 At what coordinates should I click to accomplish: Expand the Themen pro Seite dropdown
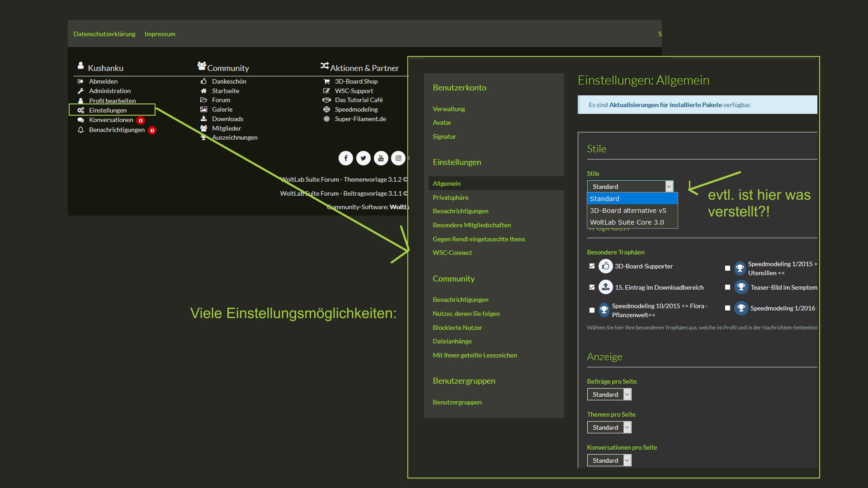pos(609,427)
